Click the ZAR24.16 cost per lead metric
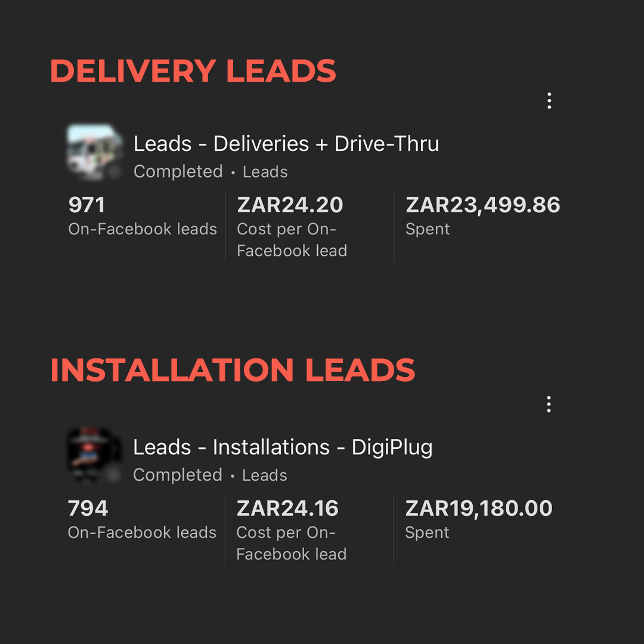Screen dimensions: 644x644 (287, 509)
